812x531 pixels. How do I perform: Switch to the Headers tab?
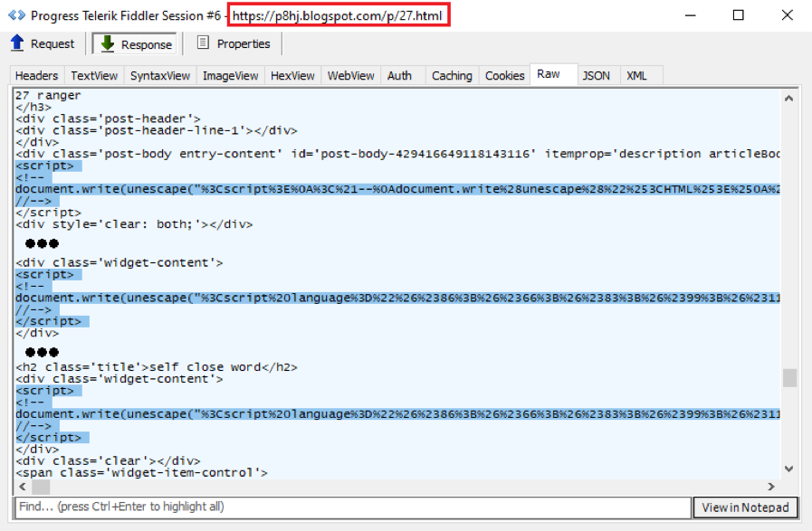coord(37,76)
